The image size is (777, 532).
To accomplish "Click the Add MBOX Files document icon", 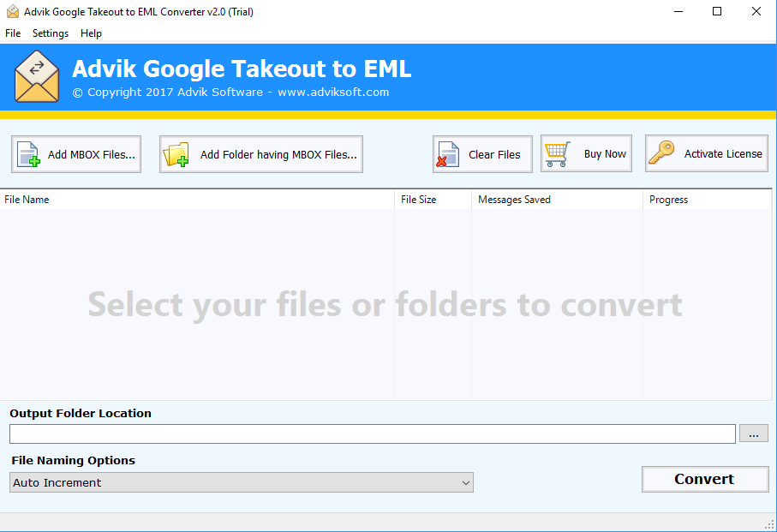I will point(28,154).
